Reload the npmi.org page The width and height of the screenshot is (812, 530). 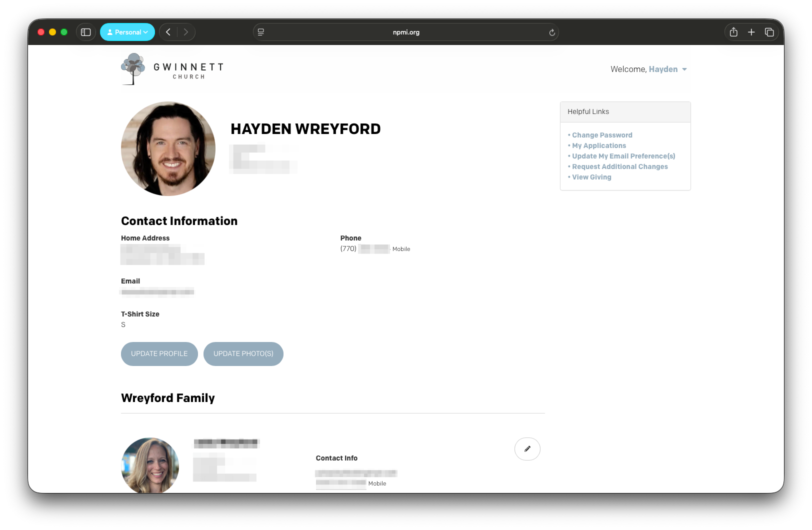coord(551,32)
